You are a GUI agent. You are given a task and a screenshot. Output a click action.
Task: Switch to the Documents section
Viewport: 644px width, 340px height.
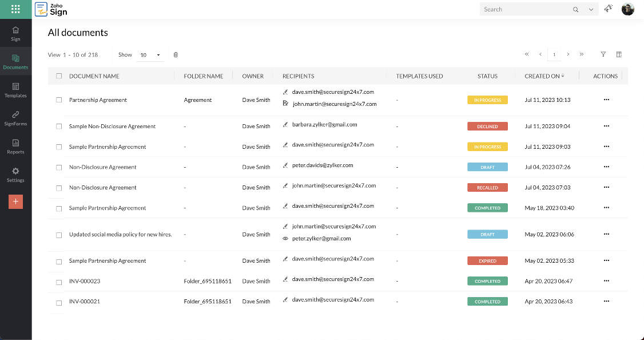tap(15, 61)
